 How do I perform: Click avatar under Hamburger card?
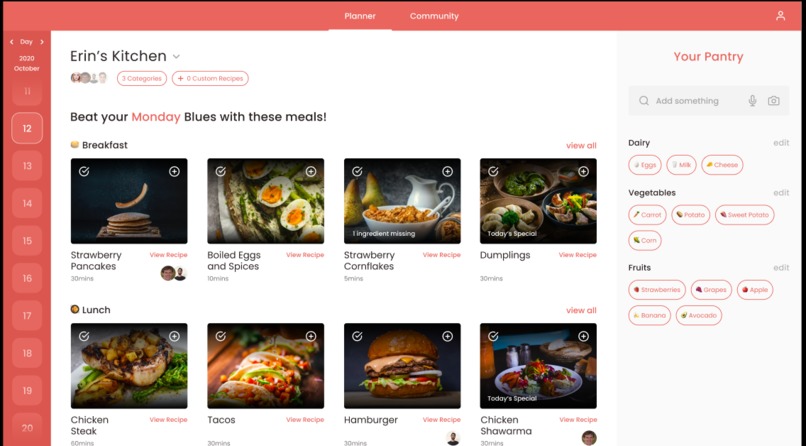453,438
